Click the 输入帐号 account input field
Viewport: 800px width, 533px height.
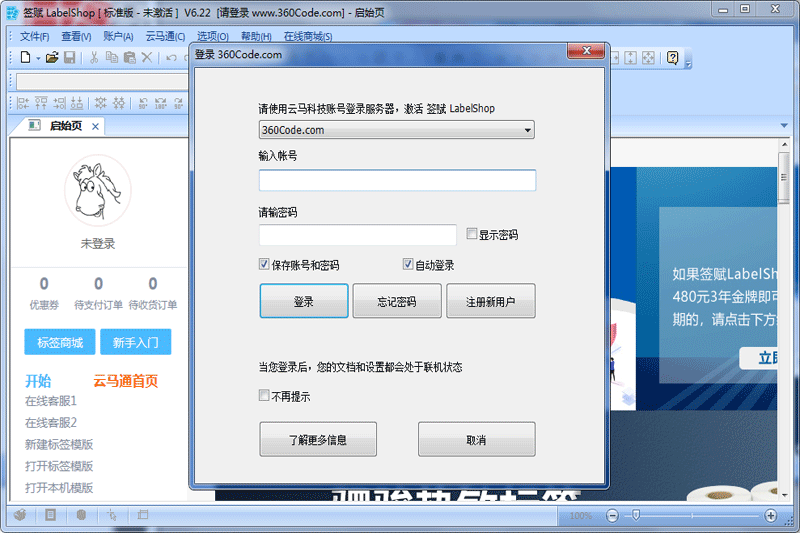[397, 180]
